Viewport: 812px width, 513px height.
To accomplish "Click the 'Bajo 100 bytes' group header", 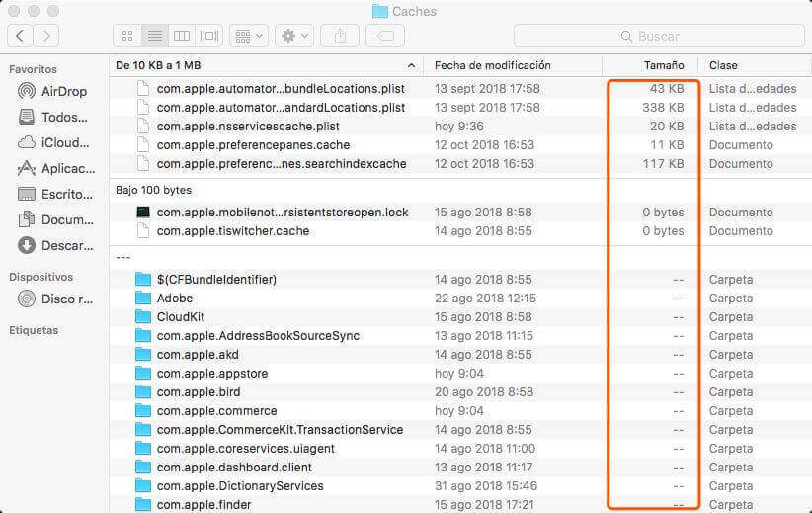I will coord(153,190).
